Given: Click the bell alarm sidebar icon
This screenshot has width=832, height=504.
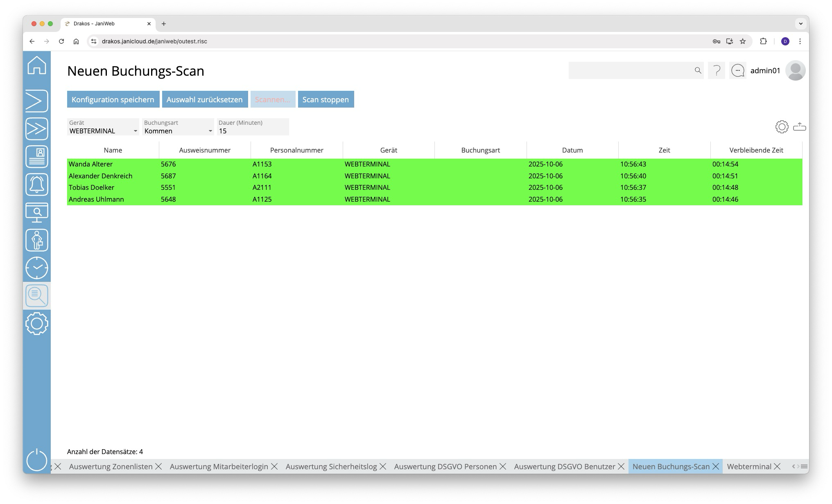Looking at the screenshot, I should click(37, 184).
